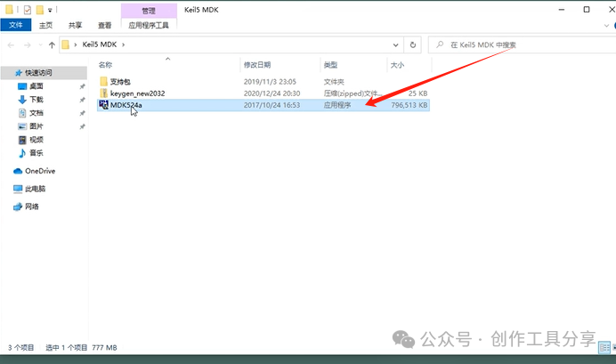Image resolution: width=616 pixels, height=364 pixels.
Task: Open 快速访问 in the sidebar
Action: 38,73
